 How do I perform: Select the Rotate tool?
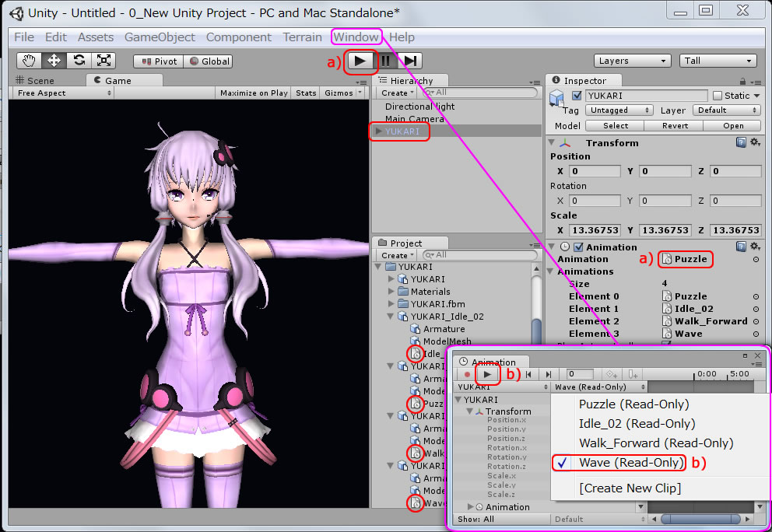coord(78,60)
